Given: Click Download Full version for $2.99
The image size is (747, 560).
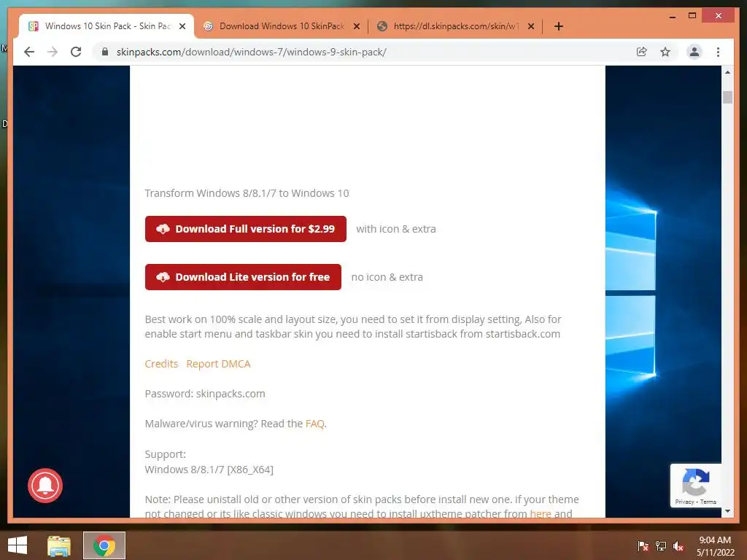Looking at the screenshot, I should [x=246, y=229].
